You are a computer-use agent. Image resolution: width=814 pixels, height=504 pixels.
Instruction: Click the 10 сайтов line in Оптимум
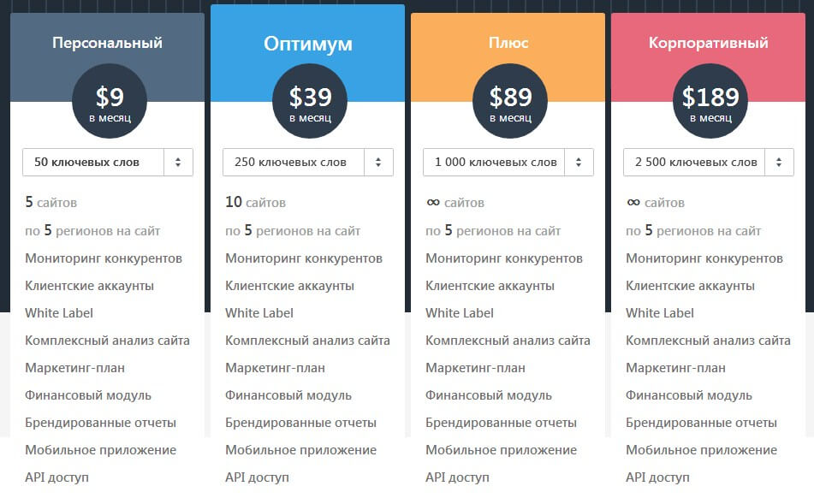point(255,203)
